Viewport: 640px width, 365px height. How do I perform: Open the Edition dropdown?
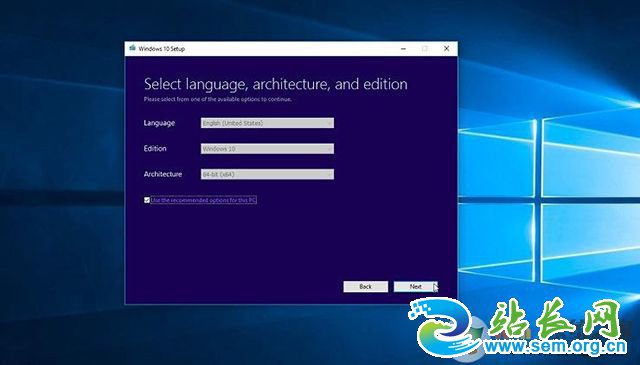point(267,149)
